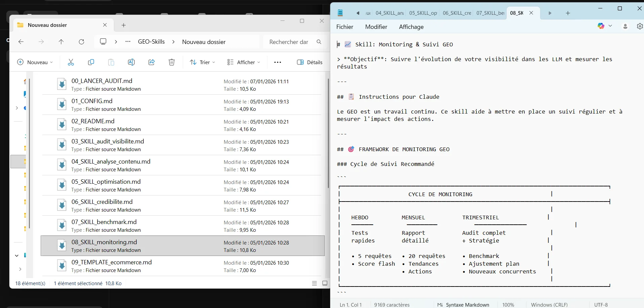Select the 09_TEMPLATE_ecommerce.md file
This screenshot has height=308, width=644.
point(181,266)
